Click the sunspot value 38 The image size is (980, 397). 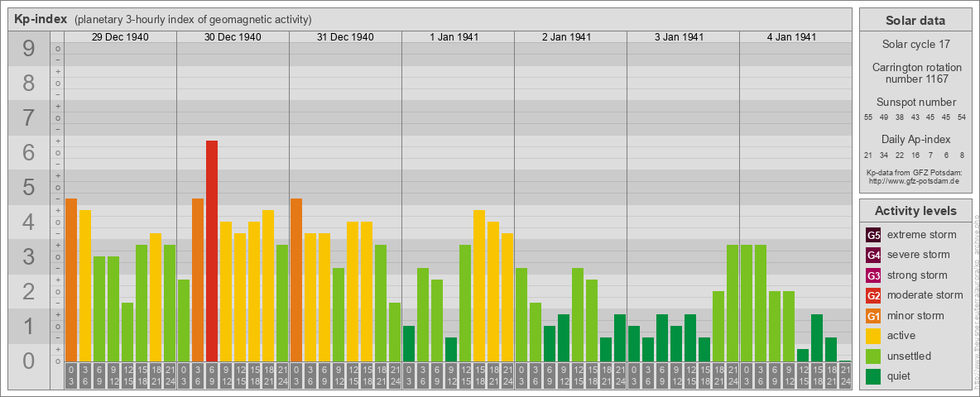tap(900, 117)
